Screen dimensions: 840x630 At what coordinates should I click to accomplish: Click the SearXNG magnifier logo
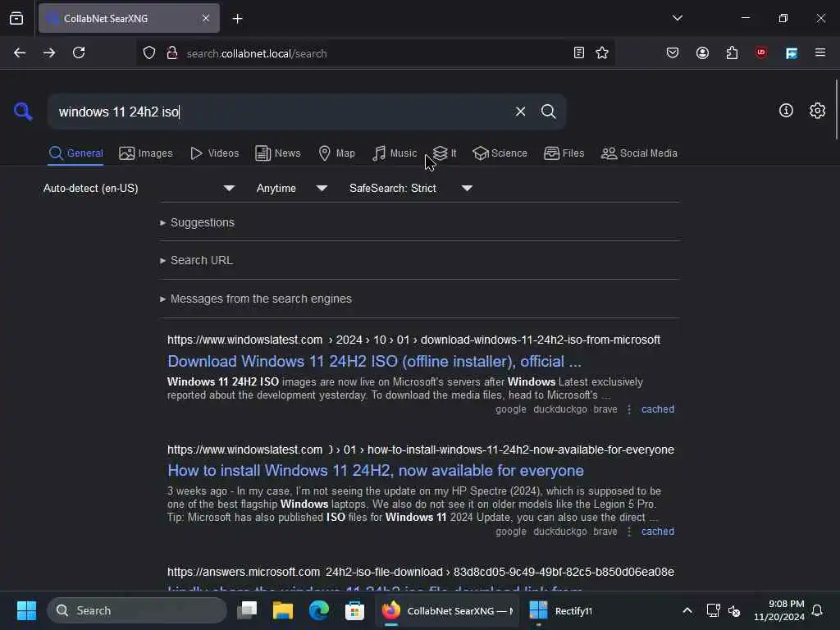click(23, 112)
